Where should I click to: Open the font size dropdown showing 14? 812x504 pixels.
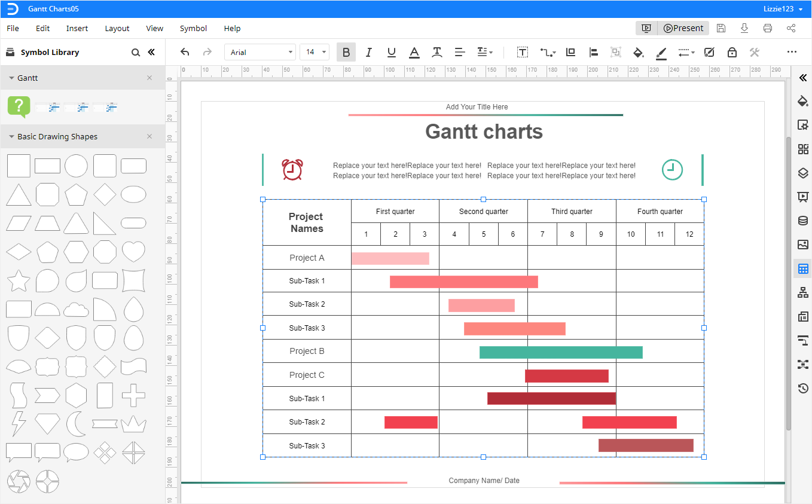tap(314, 52)
